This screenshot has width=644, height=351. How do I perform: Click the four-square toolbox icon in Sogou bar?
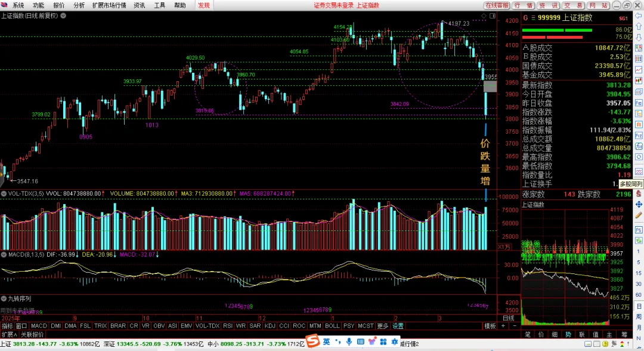click(x=383, y=341)
